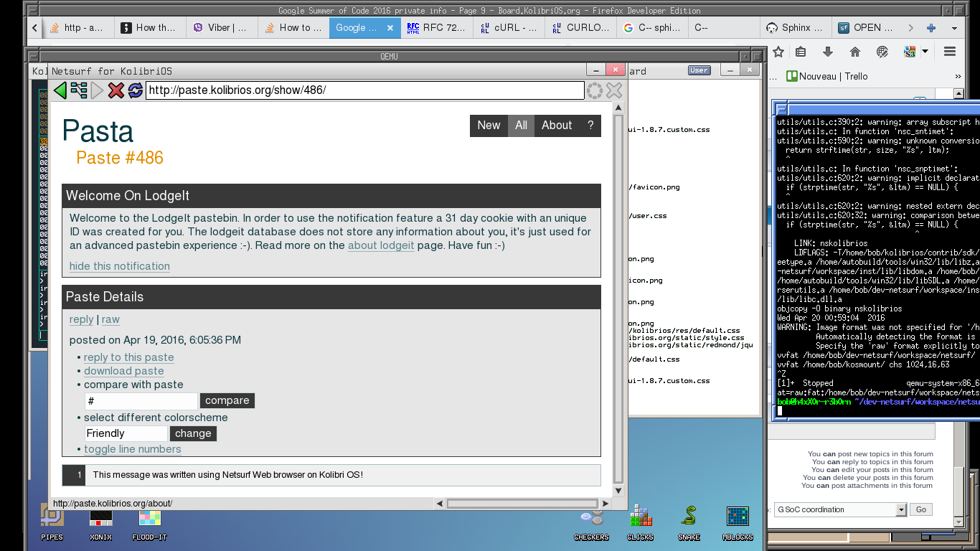980x551 pixels.
Task: Open GSoC coordination forum jump dropdown
Action: pos(902,509)
